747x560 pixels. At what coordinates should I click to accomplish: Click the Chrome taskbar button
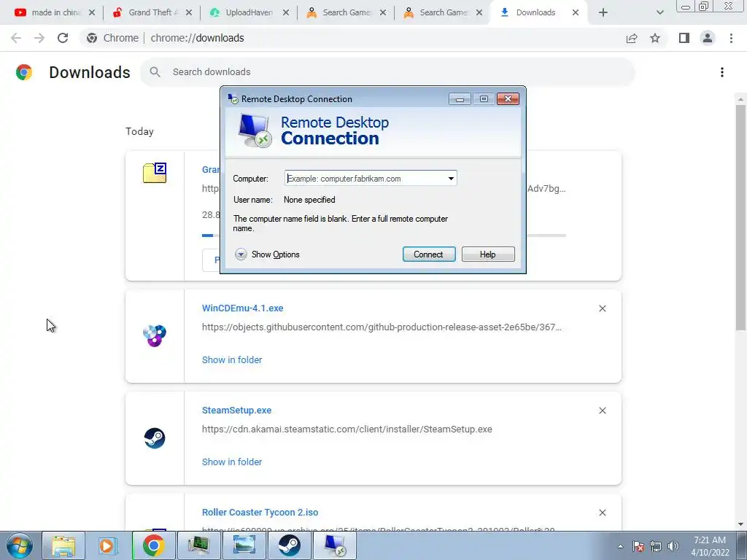[x=153, y=545]
